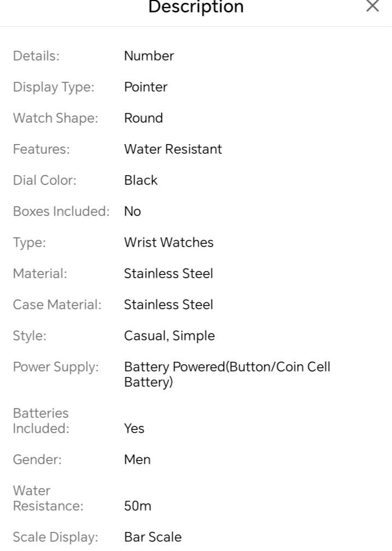Select the Wrist Watches type value
This screenshot has width=392, height=551.
pos(168,242)
